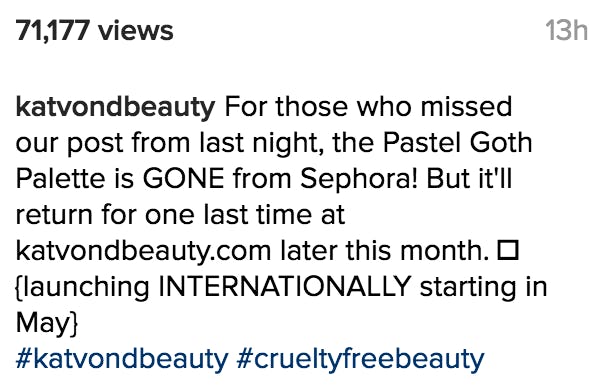
Task: Click the 13h timestamp
Action: (567, 30)
